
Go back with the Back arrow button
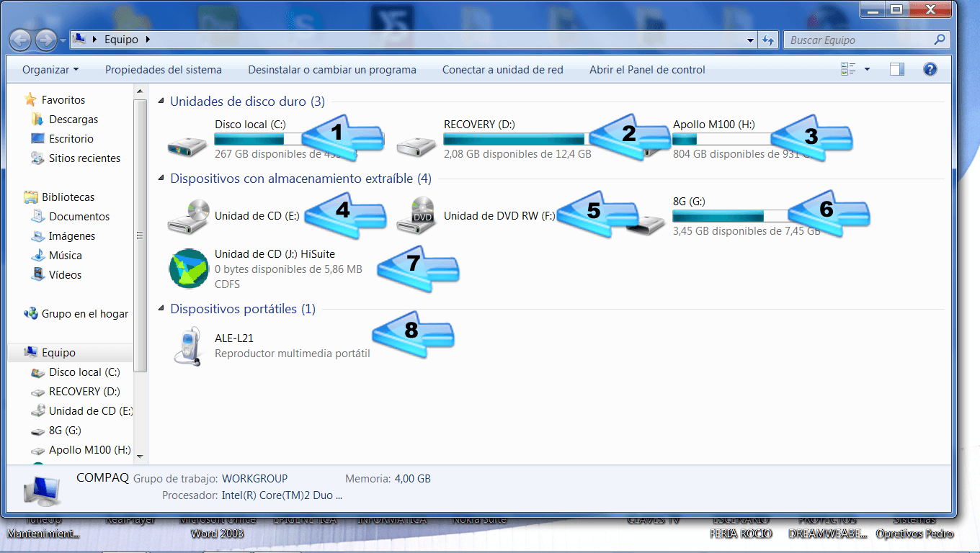(x=21, y=40)
